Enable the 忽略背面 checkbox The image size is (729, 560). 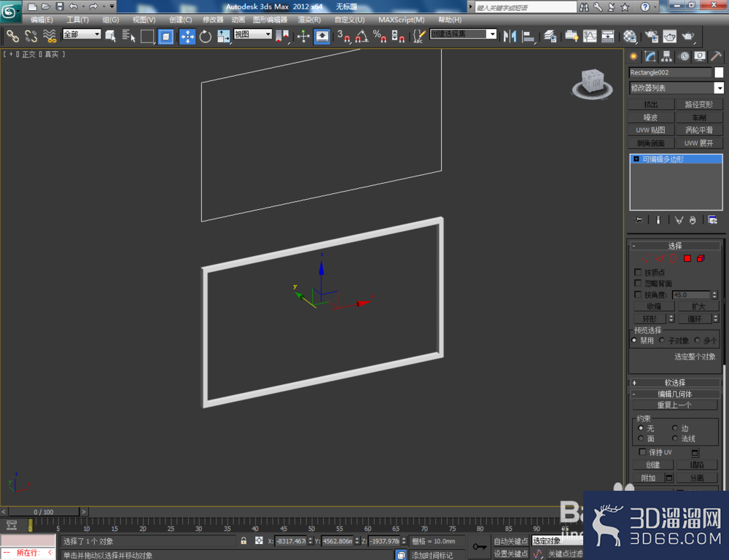point(638,283)
